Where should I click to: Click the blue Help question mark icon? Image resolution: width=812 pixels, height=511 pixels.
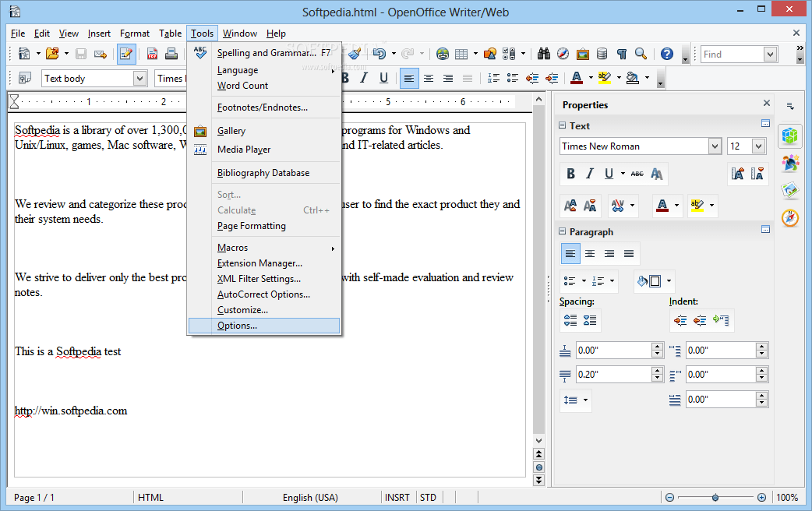[x=667, y=54]
